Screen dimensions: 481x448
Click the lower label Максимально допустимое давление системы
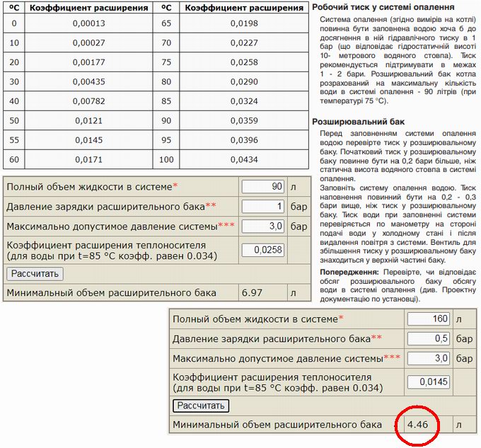(278, 358)
